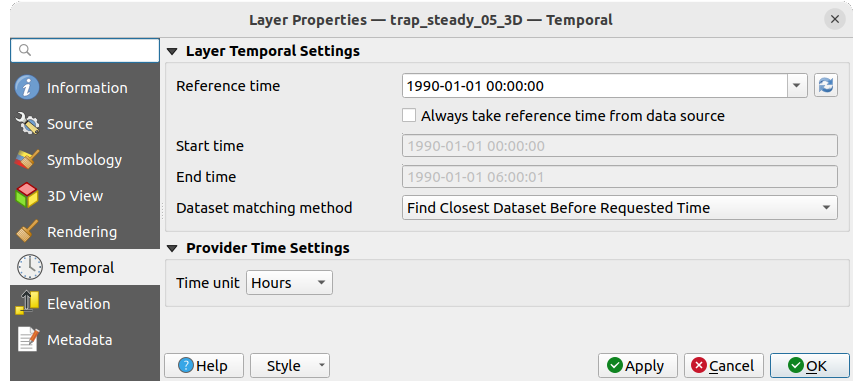Click the settings search box
Viewport: 863px width, 391px height.
85,50
